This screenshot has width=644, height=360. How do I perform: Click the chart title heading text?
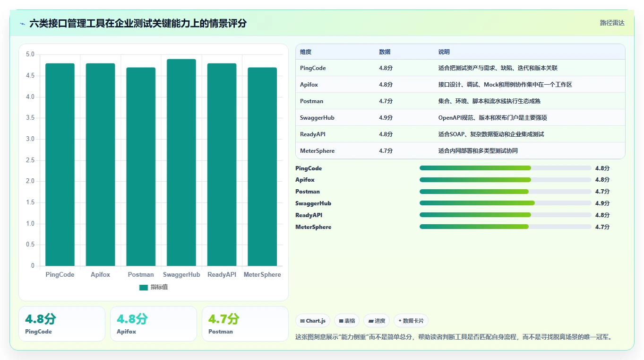(138, 24)
